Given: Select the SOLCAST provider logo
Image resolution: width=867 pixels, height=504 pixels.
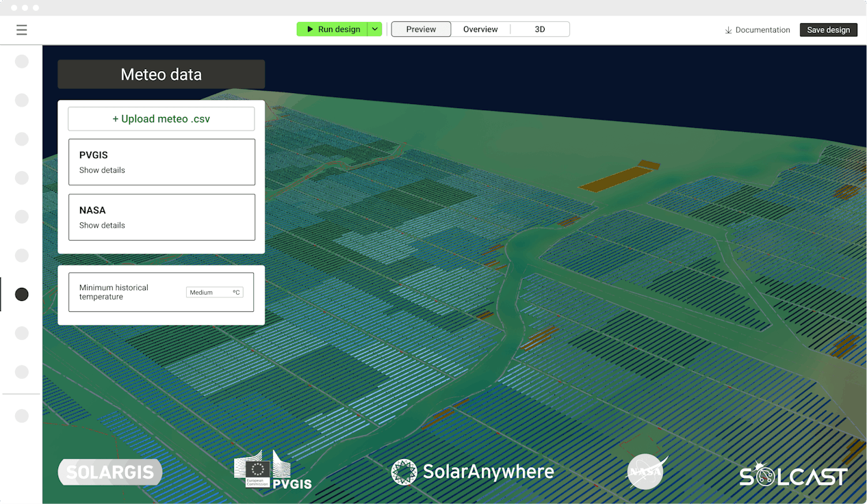Looking at the screenshot, I should 793,475.
